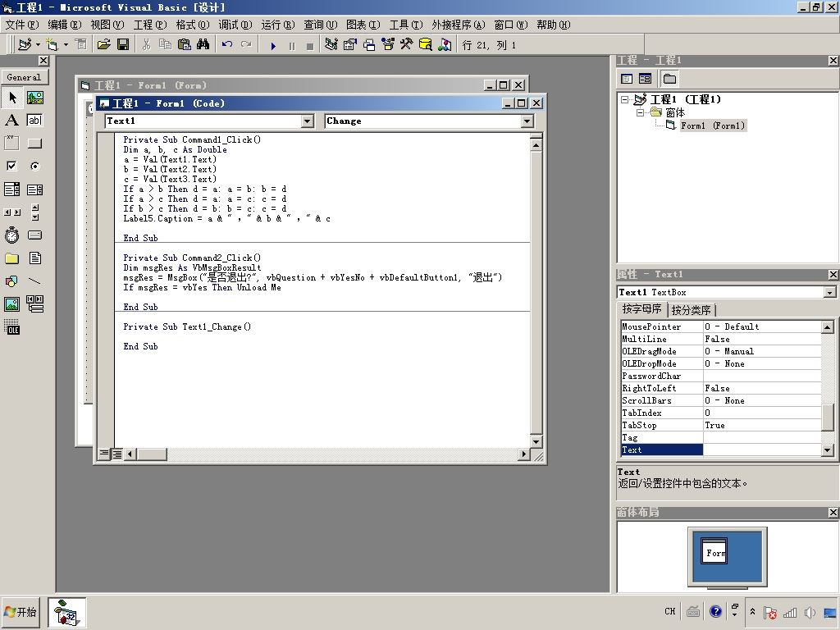This screenshot has width=840, height=630.
Task: Select the Timer control in toolbox
Action: coord(11,235)
